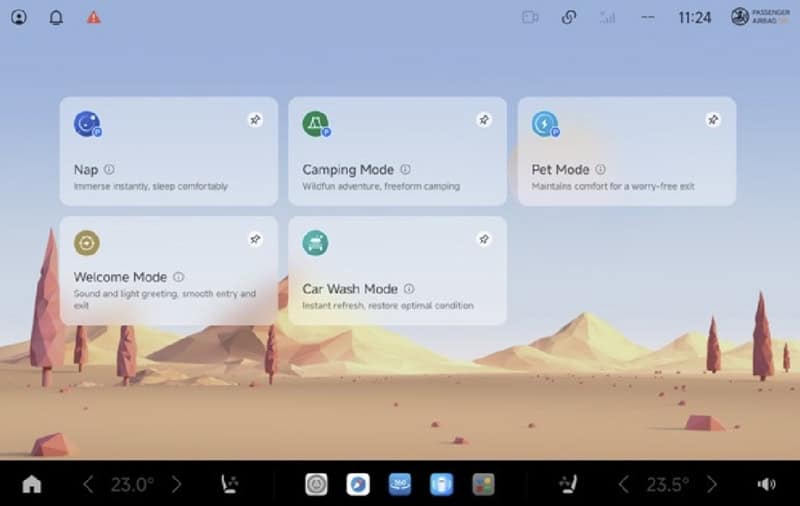Open the compass navigation app

tap(358, 484)
